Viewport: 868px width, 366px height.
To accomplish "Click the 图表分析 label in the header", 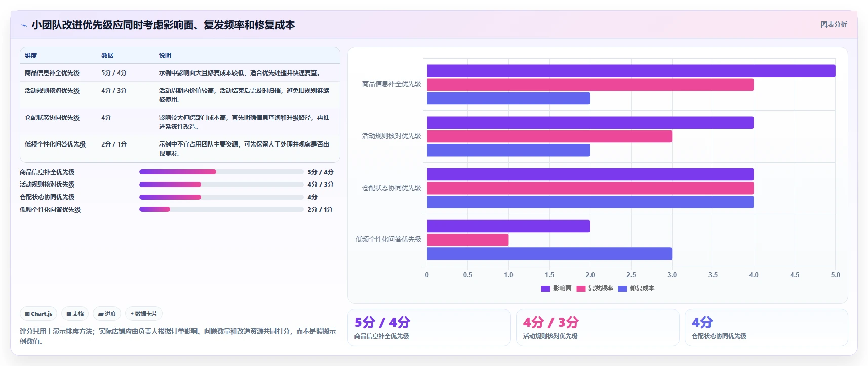I will pos(834,24).
